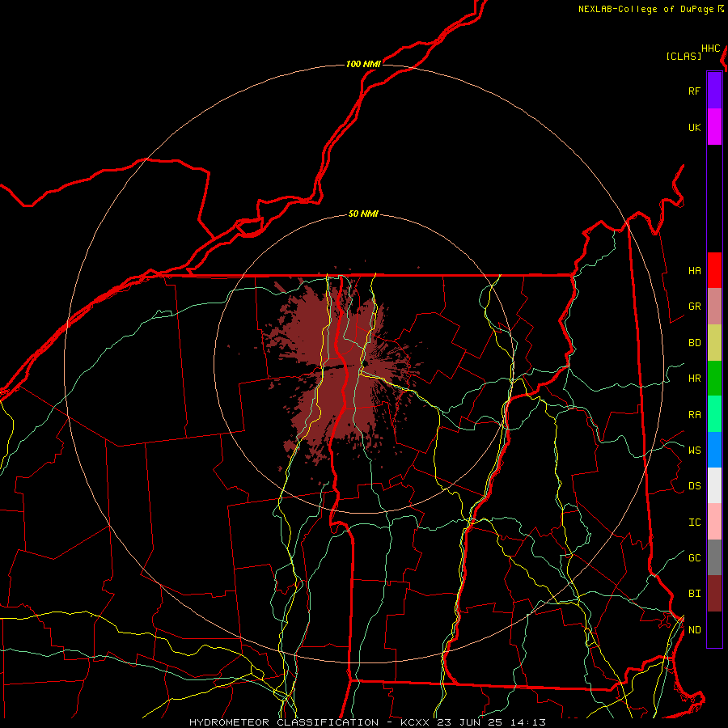
Task: Click the IC legend label
Action: 695,523
